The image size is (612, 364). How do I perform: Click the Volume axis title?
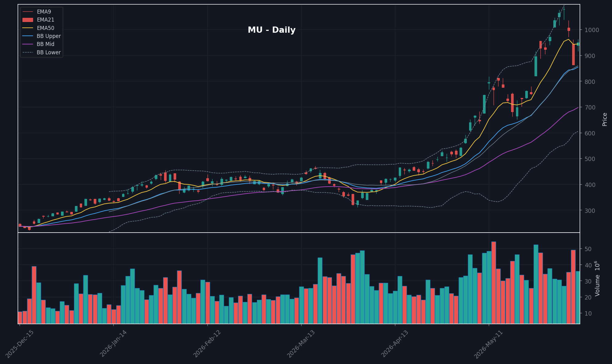tap(598, 279)
